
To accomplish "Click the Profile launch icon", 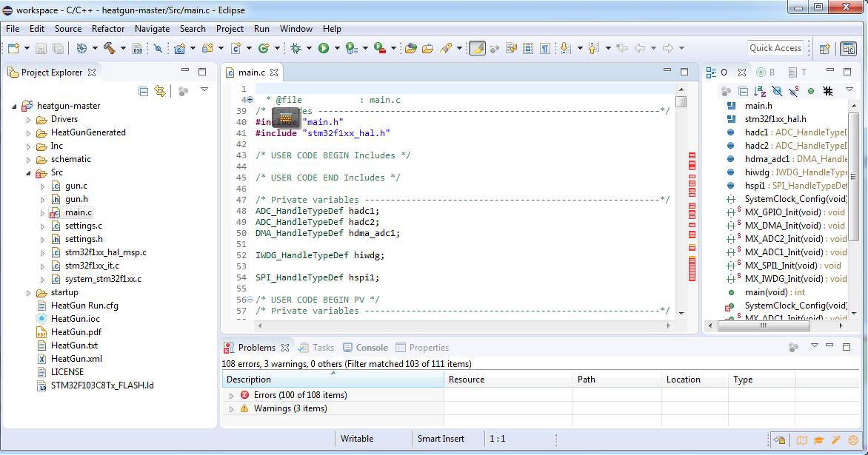I will tap(351, 48).
